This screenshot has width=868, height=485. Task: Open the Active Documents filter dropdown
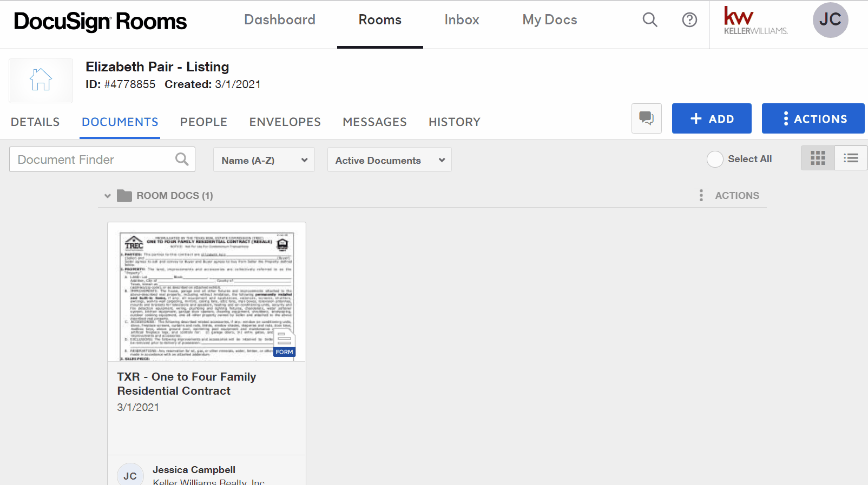389,160
